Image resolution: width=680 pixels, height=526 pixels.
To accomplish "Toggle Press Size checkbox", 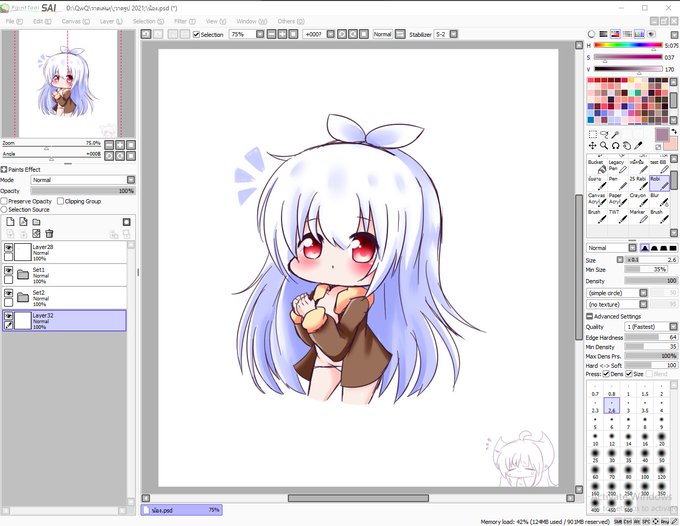I will click(x=629, y=374).
